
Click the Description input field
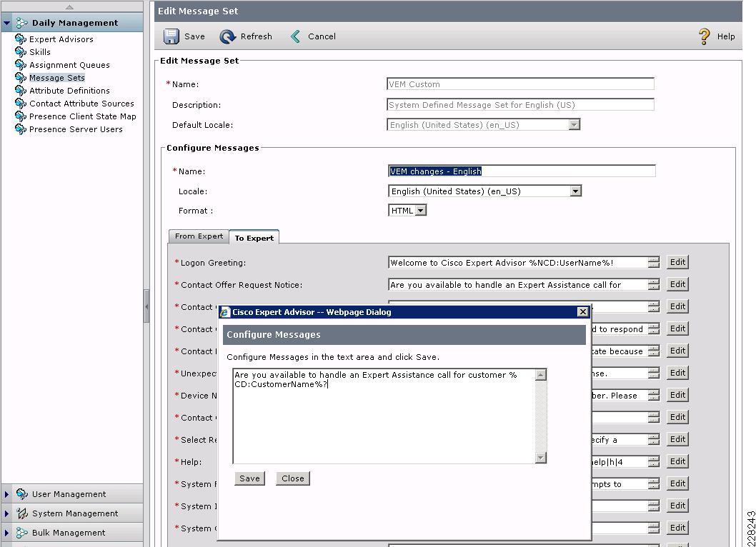pyautogui.click(x=520, y=105)
